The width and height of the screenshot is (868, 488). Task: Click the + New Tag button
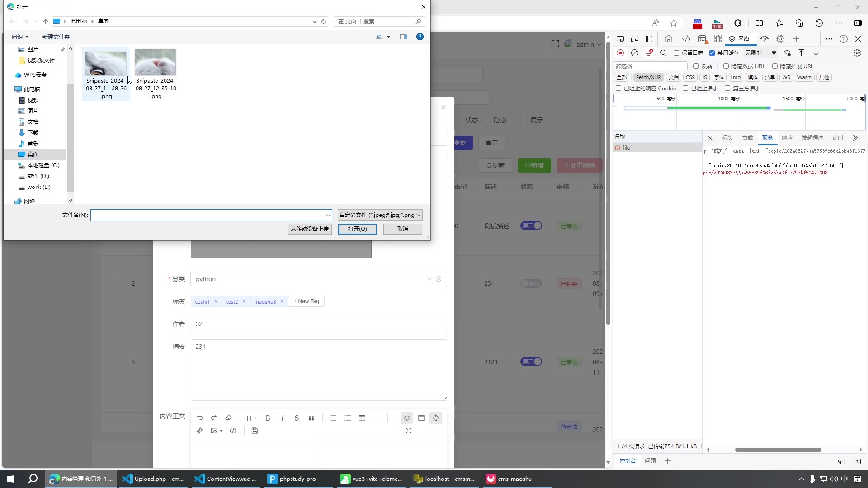[306, 301]
